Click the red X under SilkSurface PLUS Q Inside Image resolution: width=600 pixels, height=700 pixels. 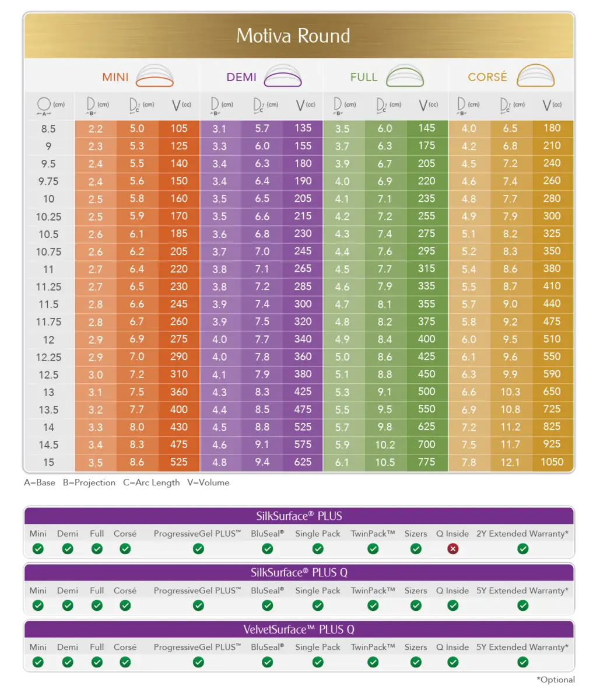(x=453, y=549)
